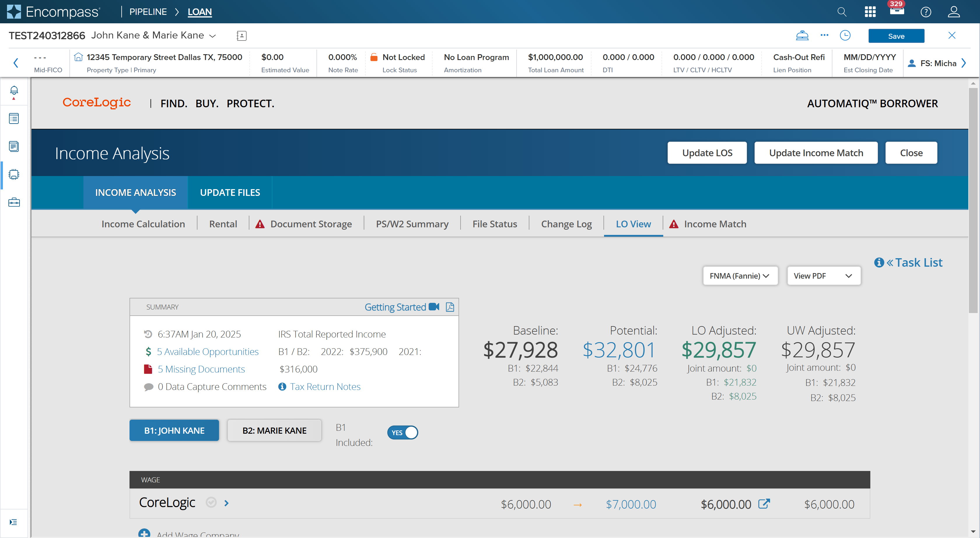Open the briefcase tools sidebar icon

[x=14, y=202]
